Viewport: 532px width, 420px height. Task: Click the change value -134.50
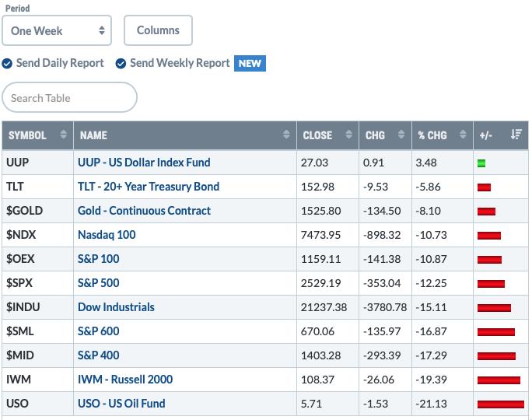point(382,211)
